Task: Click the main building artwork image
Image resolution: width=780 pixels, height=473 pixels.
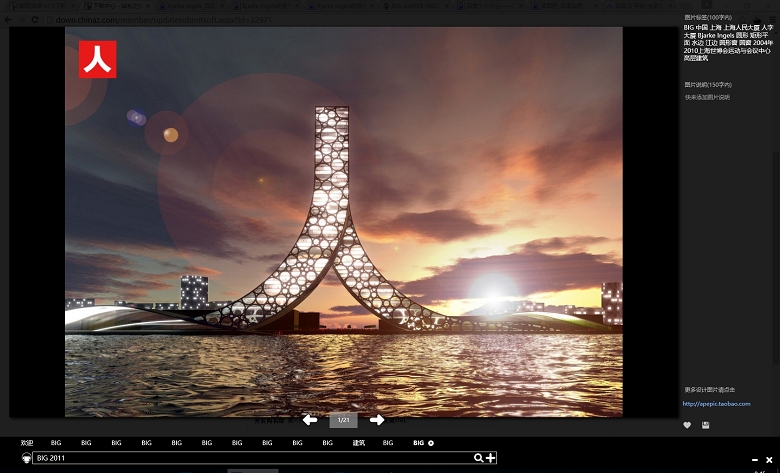Action: [x=343, y=220]
